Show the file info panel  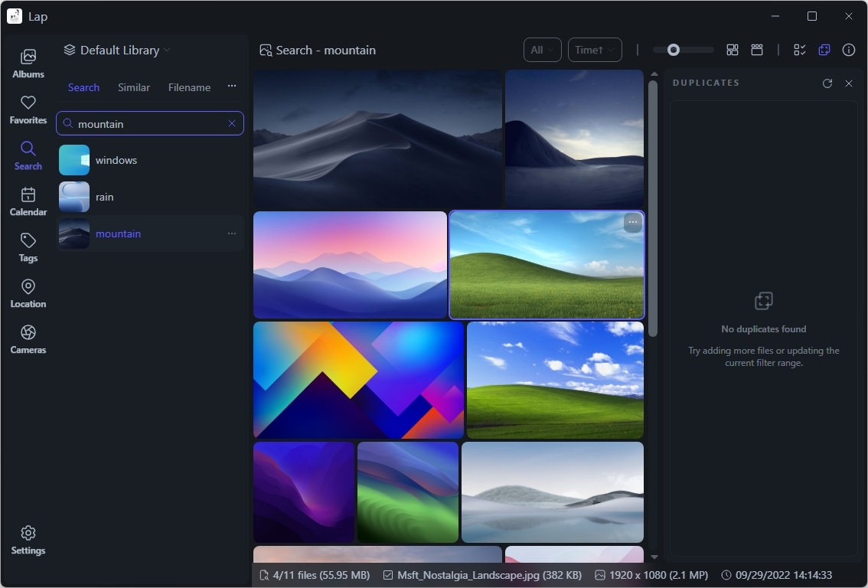coord(849,50)
